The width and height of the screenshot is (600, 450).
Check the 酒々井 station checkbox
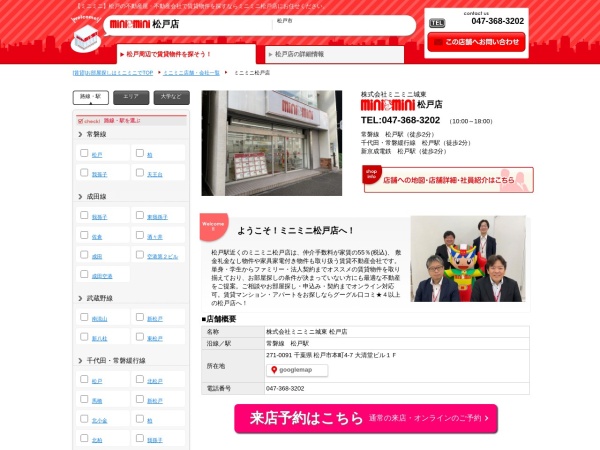(140, 235)
